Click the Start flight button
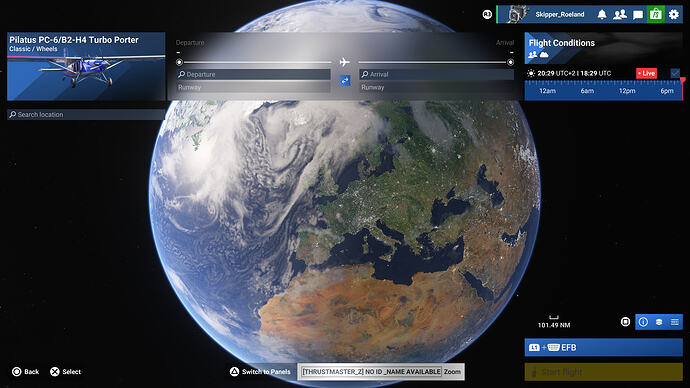The image size is (690, 388). (x=603, y=372)
